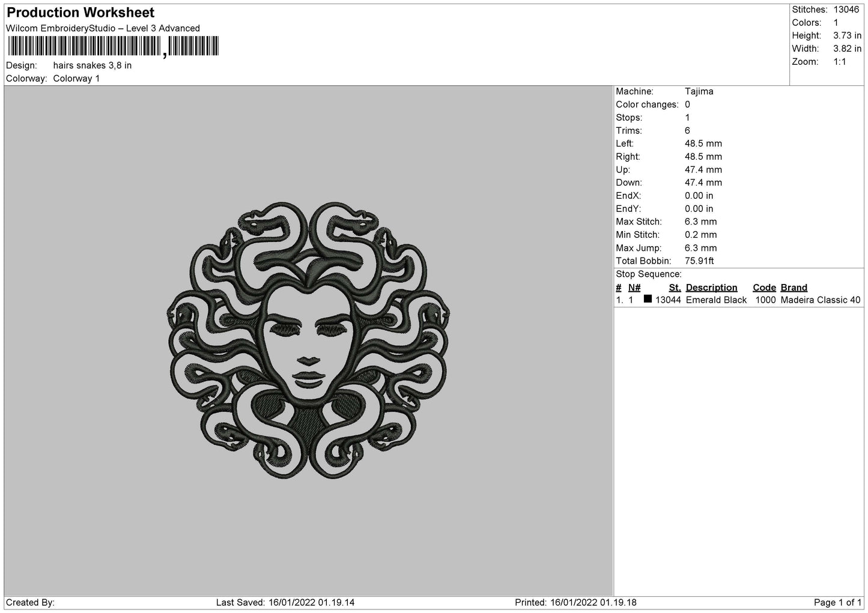
Task: Click the Down measurement row
Action: point(669,183)
